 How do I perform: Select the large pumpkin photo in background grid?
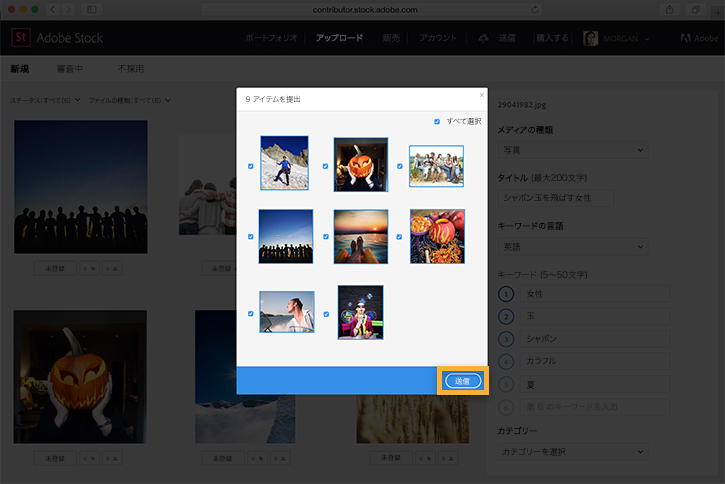pos(80,377)
